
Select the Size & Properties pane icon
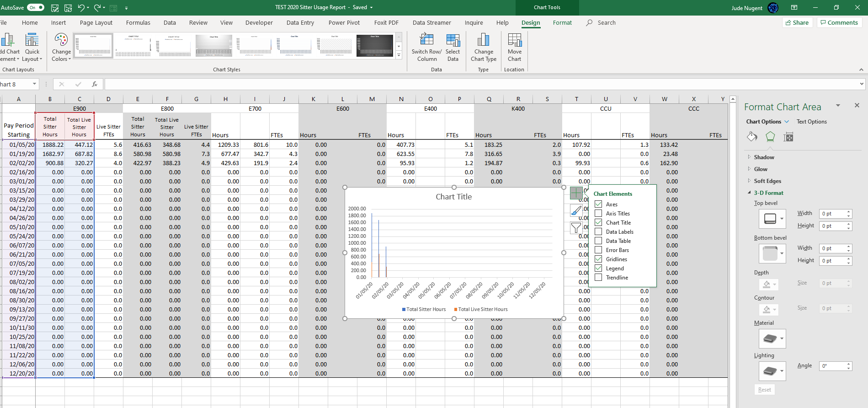[x=788, y=137]
